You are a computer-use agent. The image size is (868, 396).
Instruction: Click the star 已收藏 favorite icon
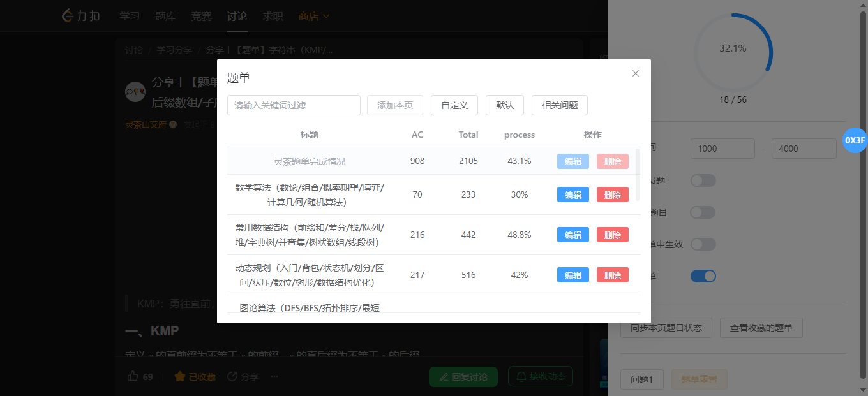tap(180, 376)
